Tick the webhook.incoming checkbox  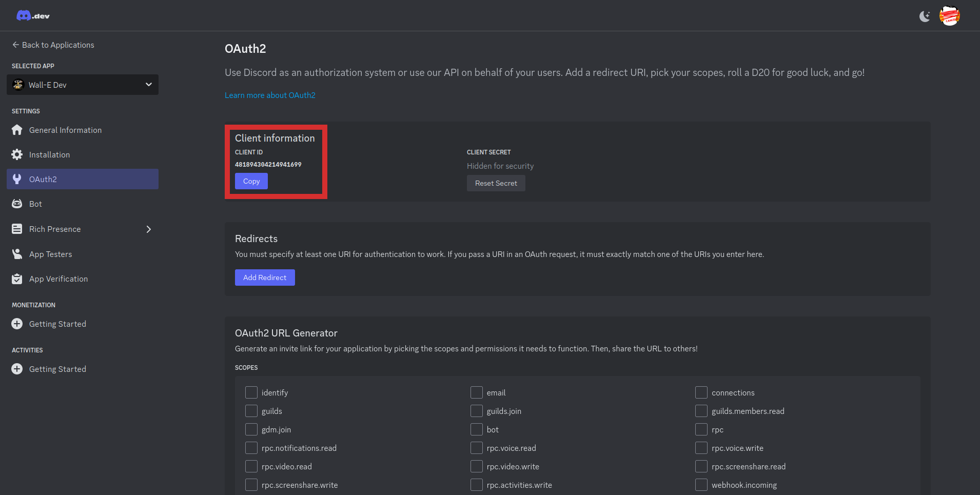click(x=701, y=485)
